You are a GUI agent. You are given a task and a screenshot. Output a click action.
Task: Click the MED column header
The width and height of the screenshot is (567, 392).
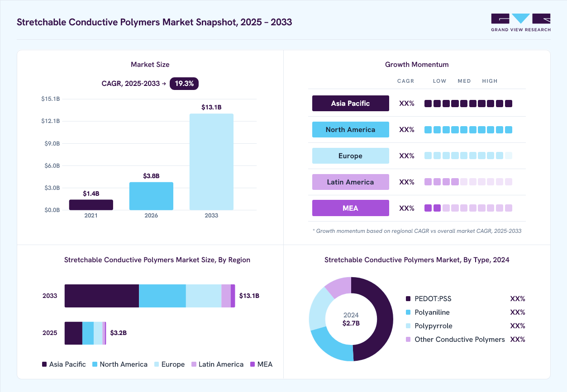coord(464,81)
